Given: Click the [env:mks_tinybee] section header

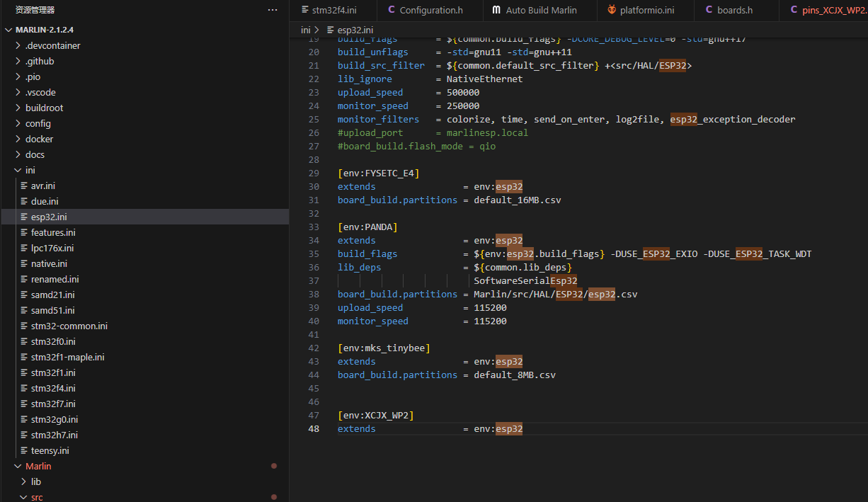Looking at the screenshot, I should click(384, 348).
